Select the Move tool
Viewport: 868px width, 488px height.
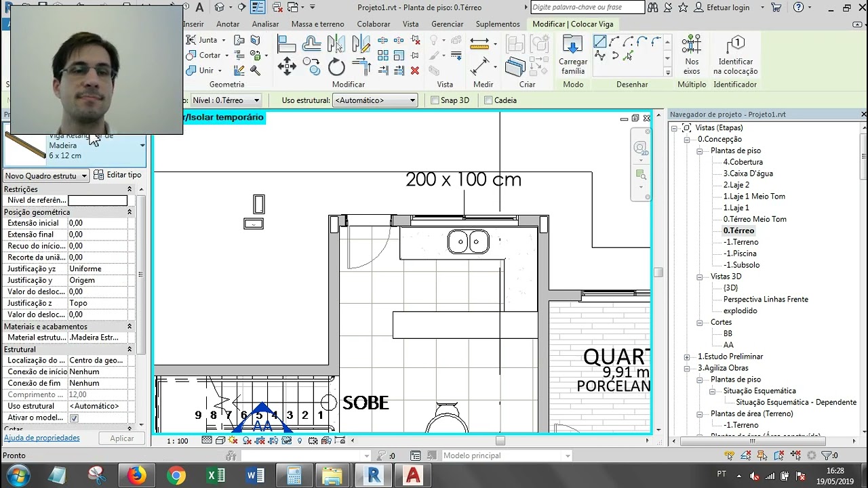[287, 66]
